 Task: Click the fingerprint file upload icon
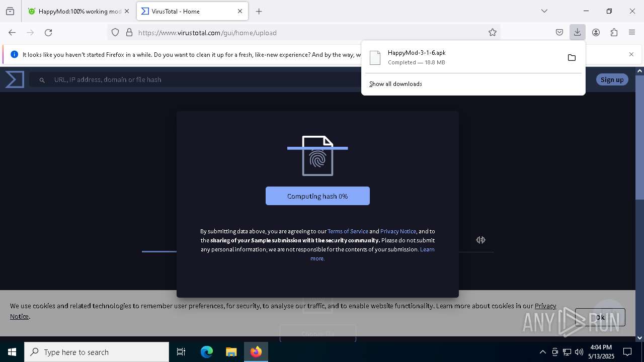[317, 156]
